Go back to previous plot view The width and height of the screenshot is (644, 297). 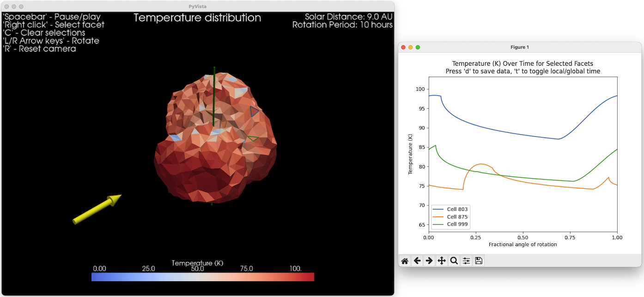click(417, 261)
